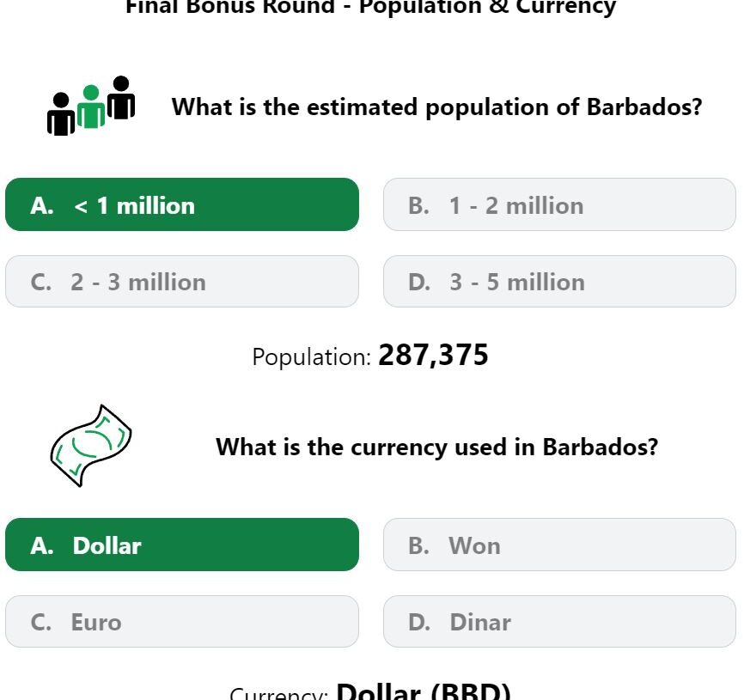
Task: Click the 'Currency:' result label
Action: click(278, 694)
